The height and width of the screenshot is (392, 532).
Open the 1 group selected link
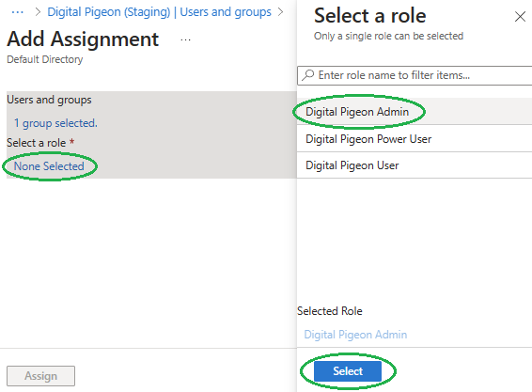(55, 123)
